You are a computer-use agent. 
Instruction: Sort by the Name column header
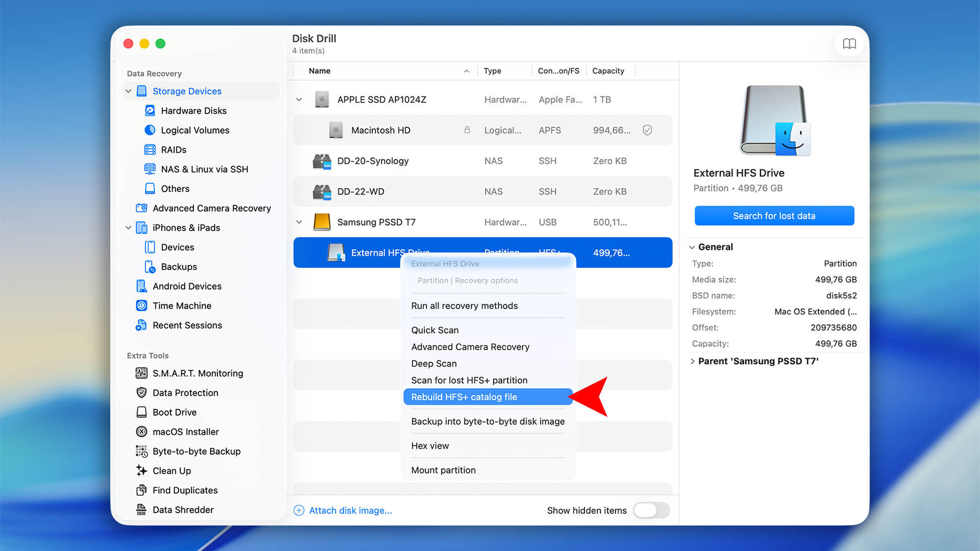click(319, 71)
